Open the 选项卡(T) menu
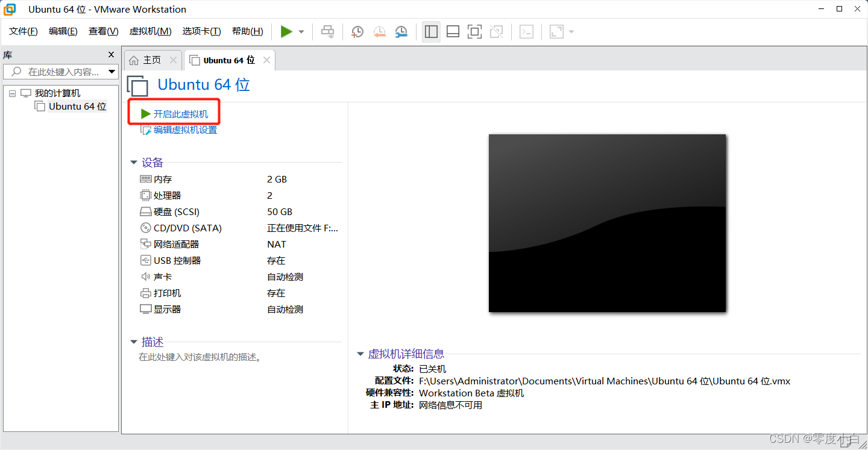This screenshot has width=868, height=450. click(x=202, y=31)
